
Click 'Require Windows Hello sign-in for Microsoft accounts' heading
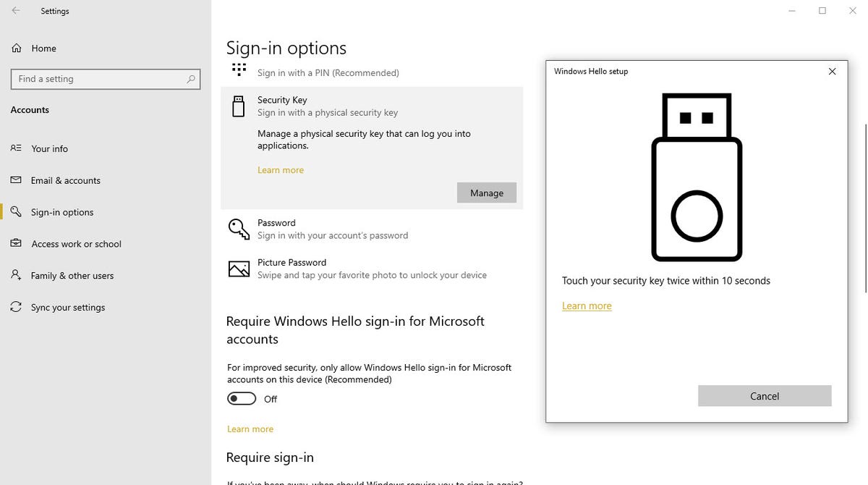point(355,330)
